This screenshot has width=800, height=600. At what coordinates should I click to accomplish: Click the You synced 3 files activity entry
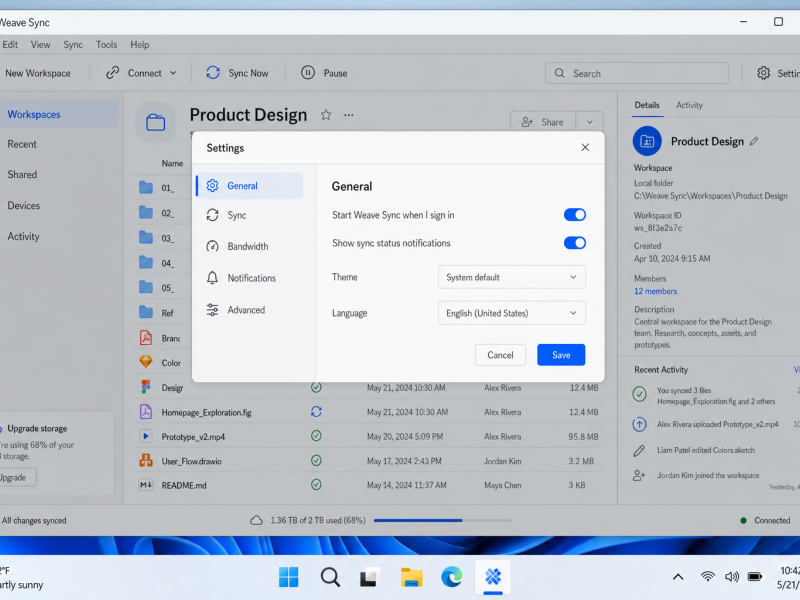coord(714,395)
